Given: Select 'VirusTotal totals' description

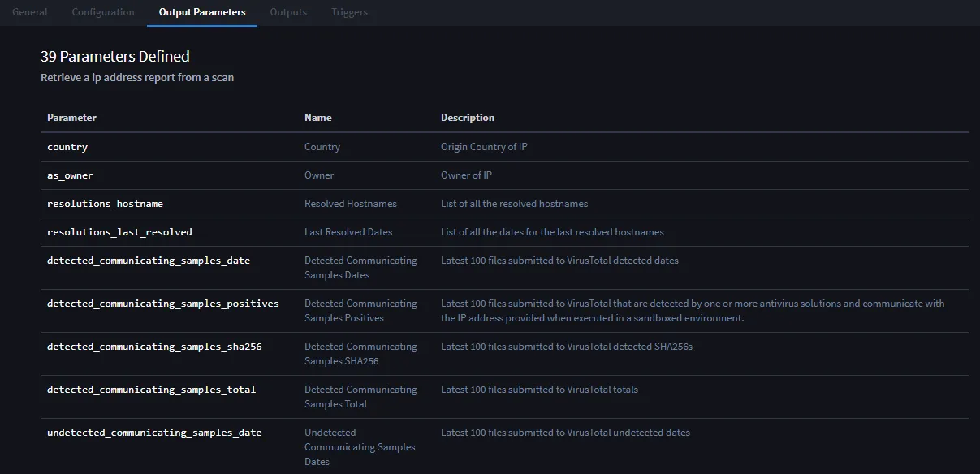Looking at the screenshot, I should [x=539, y=390].
